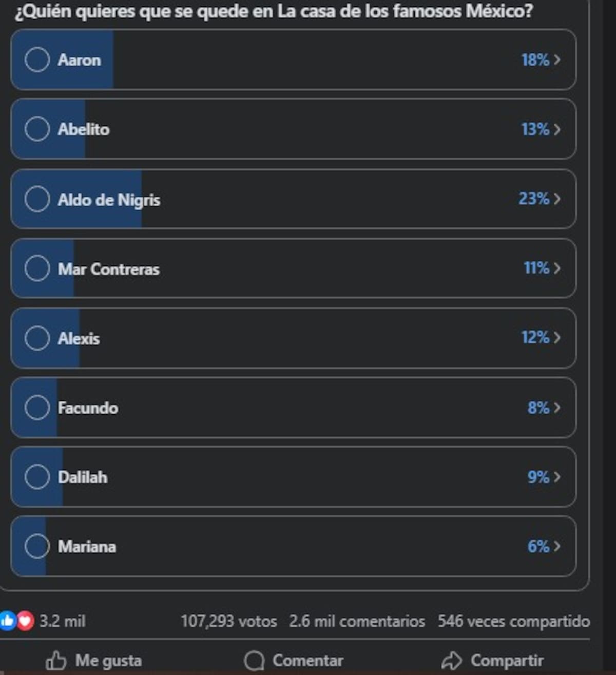Open Abelito's 13% results chevron
Image resolution: width=616 pixels, height=675 pixels.
(x=557, y=129)
